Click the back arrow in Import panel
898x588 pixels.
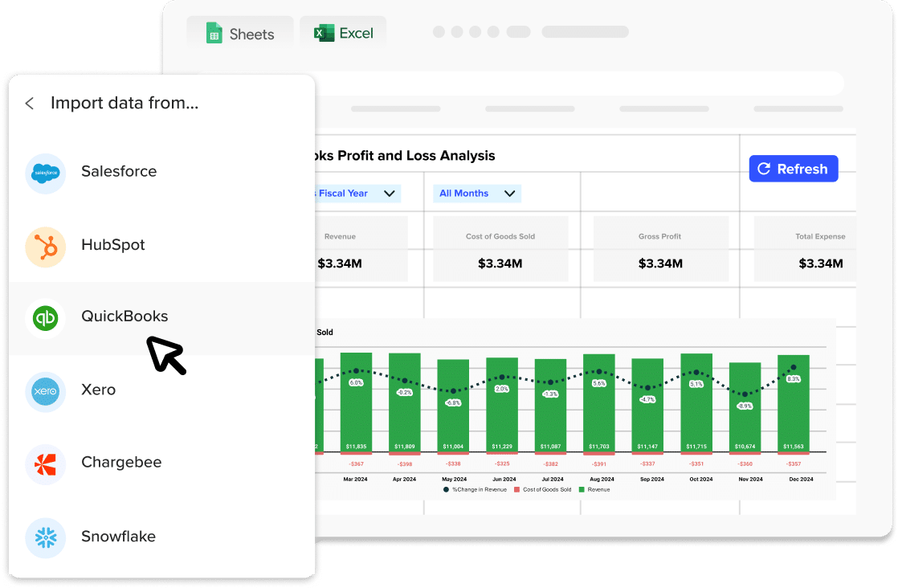30,103
